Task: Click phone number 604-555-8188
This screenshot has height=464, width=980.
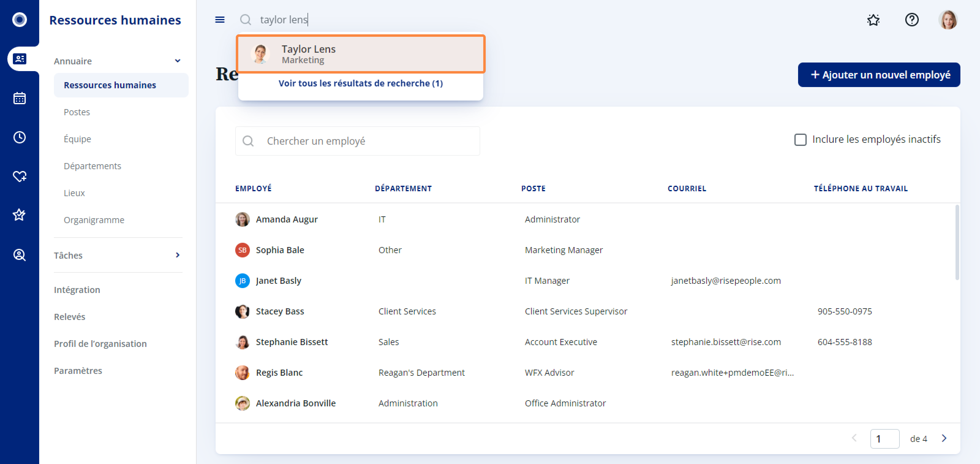Action: (845, 342)
